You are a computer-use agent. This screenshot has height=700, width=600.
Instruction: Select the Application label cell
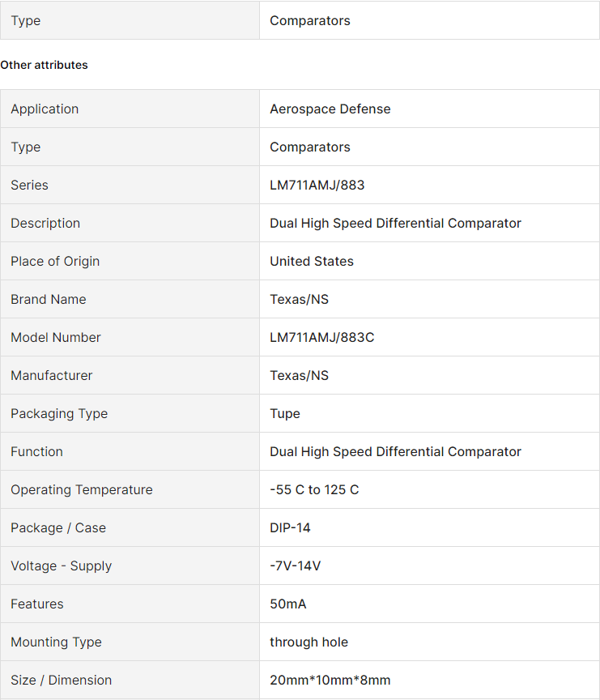point(130,109)
